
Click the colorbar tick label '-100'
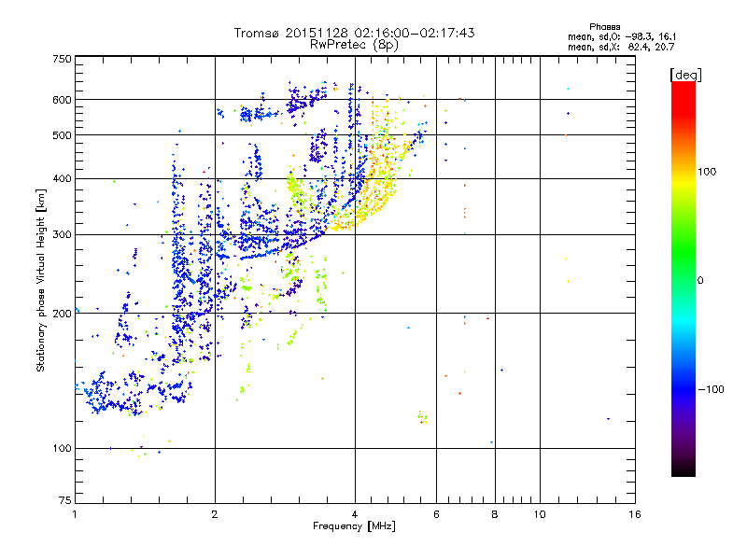click(x=712, y=389)
